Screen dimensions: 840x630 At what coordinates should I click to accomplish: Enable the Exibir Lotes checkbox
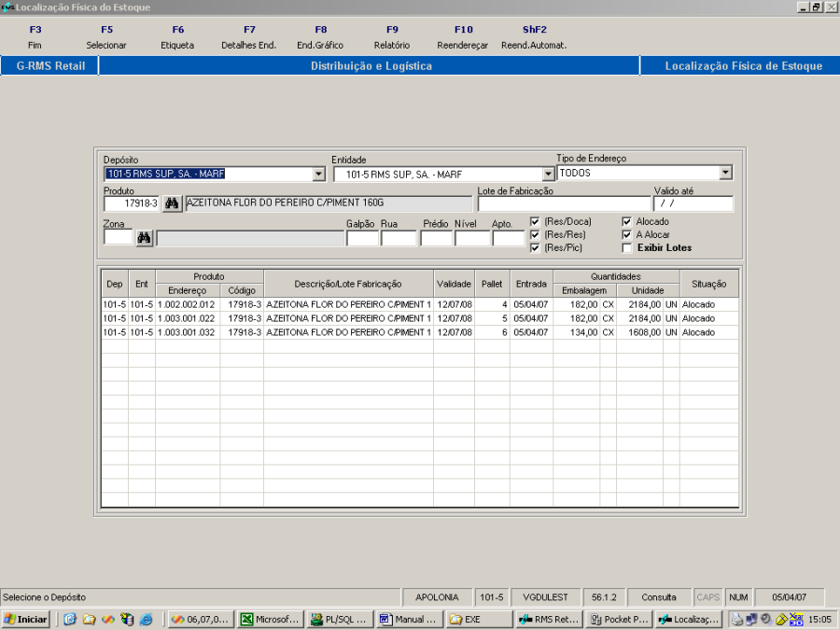click(627, 247)
